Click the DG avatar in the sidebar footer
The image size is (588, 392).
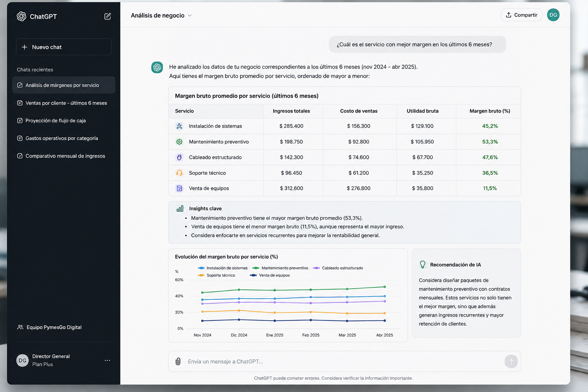(23, 360)
